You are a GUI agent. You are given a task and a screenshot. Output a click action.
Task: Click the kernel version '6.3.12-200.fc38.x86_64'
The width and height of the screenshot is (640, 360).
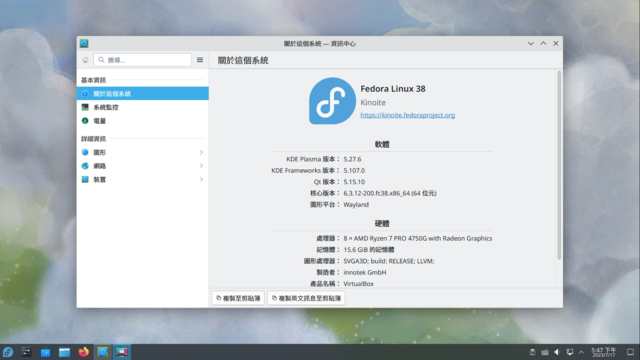[376, 193]
